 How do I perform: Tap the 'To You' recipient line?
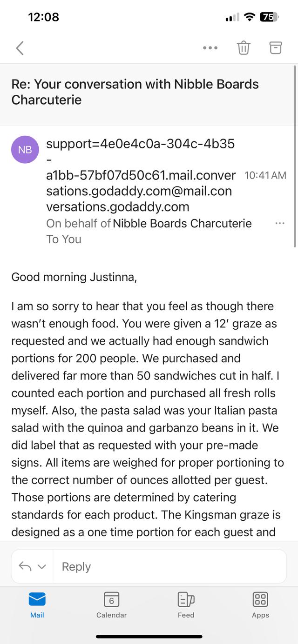(64, 239)
